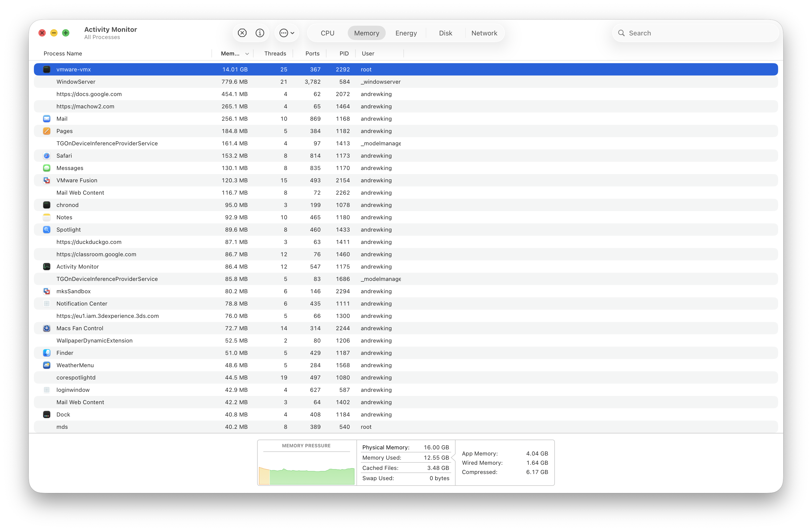Open the process info (i) button

point(260,33)
